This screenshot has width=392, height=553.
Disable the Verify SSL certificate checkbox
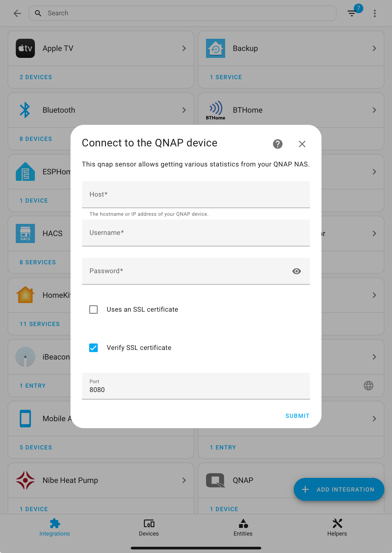point(93,348)
